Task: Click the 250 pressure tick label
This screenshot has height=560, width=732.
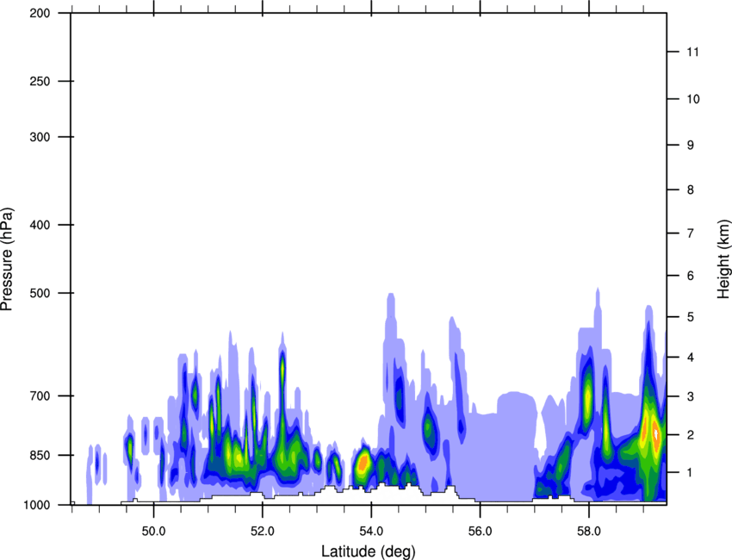Action: pos(40,81)
